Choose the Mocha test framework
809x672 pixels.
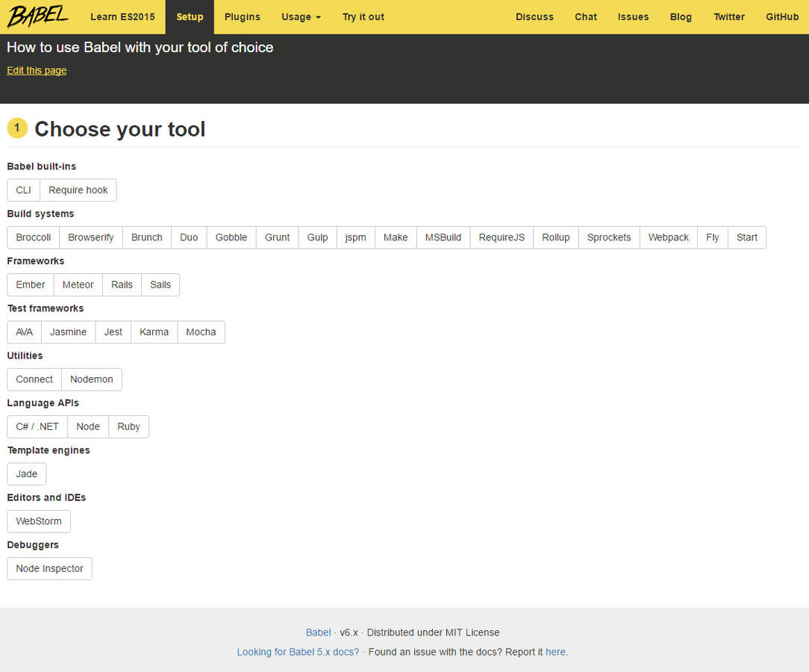click(x=202, y=332)
